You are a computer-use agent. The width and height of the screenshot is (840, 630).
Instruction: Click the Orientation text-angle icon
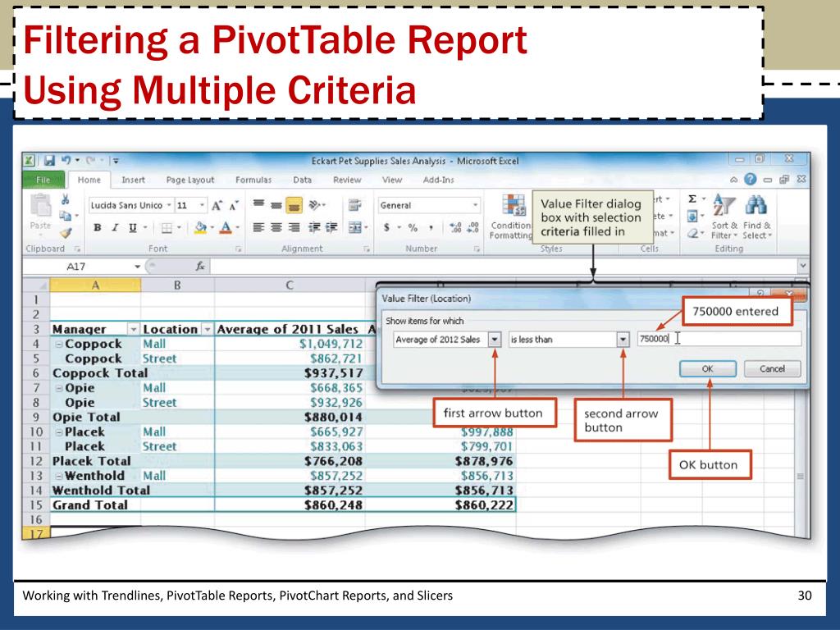tap(314, 204)
